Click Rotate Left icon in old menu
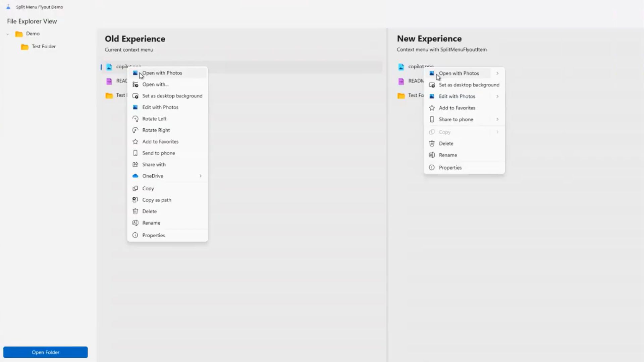 tap(135, 119)
